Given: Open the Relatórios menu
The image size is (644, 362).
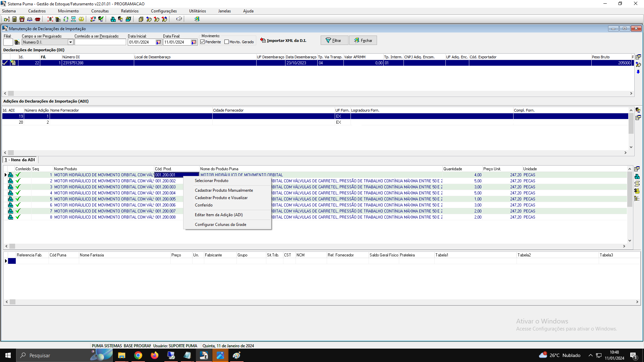Looking at the screenshot, I should [130, 11].
